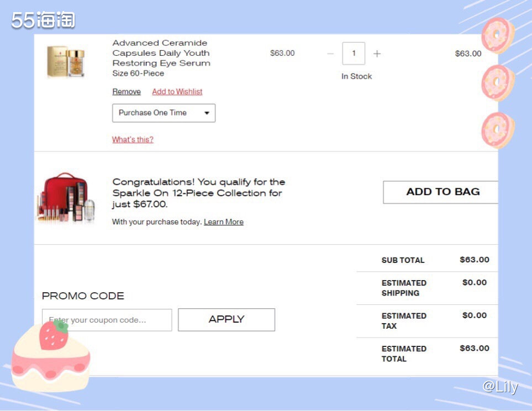532x411 pixels.
Task: Follow the Learn More link
Action: click(223, 222)
